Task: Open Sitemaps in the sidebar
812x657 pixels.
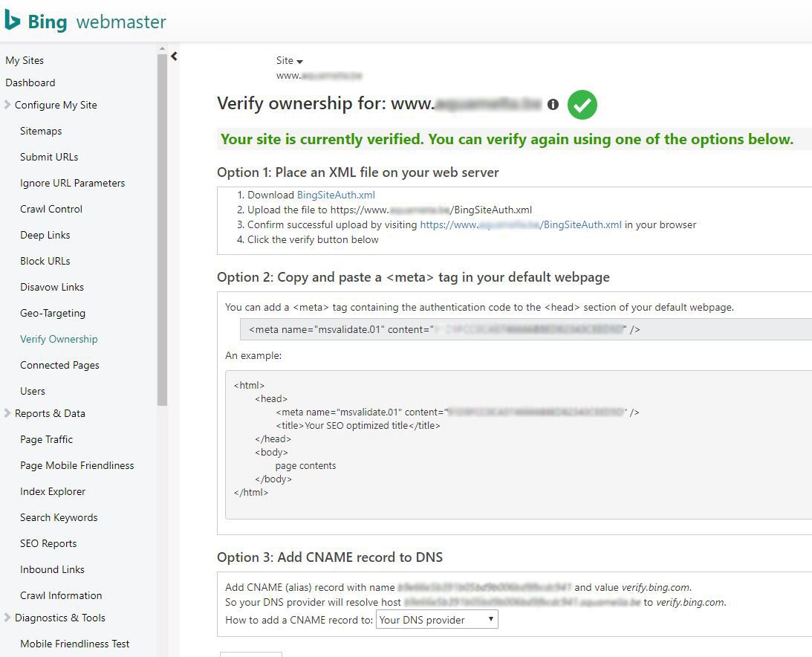Action: point(41,131)
